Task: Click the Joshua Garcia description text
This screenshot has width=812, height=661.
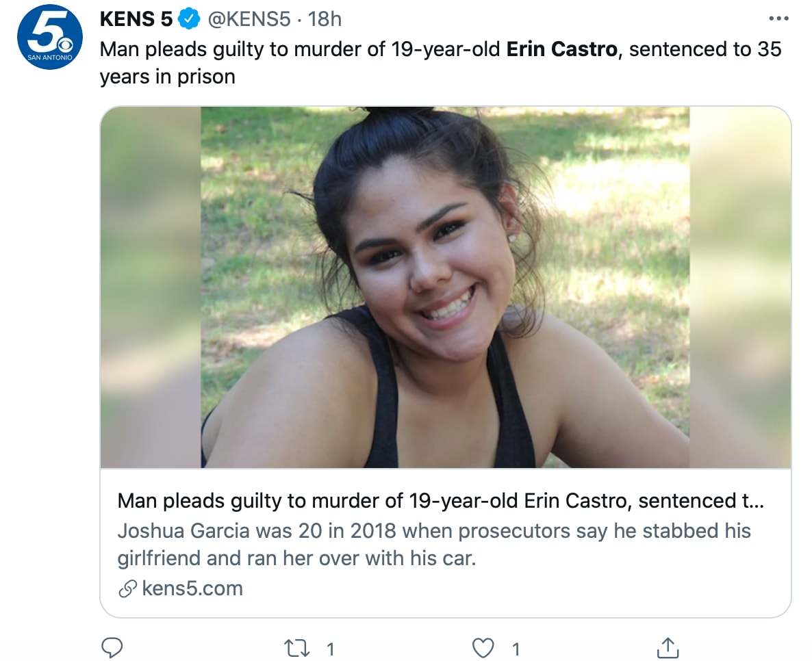Action: pyautogui.click(x=433, y=544)
